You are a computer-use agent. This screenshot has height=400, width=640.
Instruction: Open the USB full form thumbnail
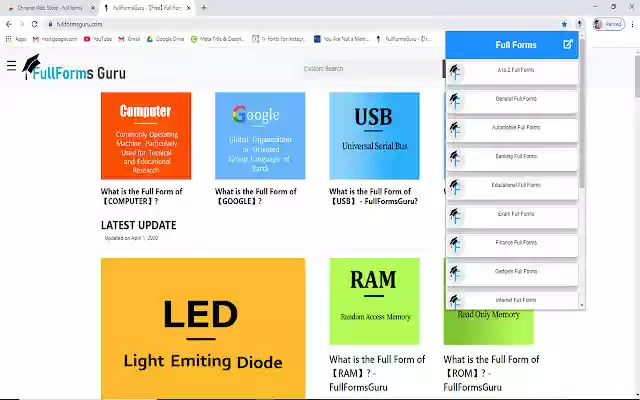click(x=374, y=136)
